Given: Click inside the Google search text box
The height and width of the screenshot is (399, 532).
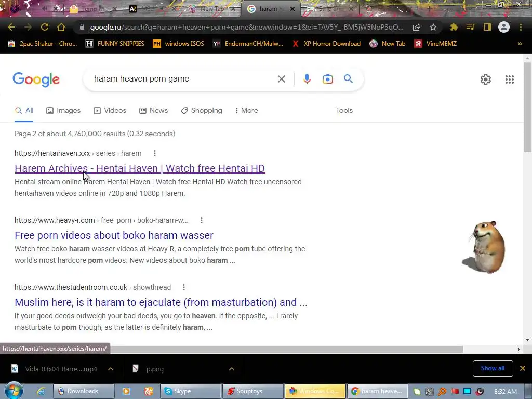Looking at the screenshot, I should pyautogui.click(x=183, y=79).
